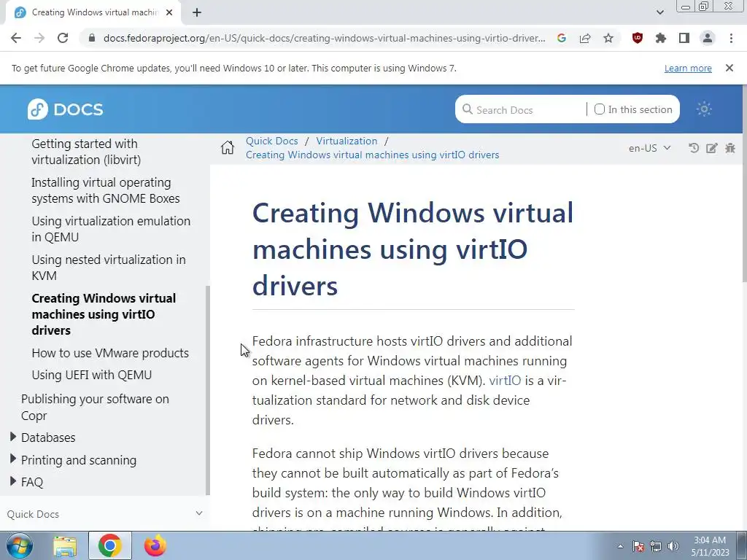The image size is (747, 560).
Task: Show hidden system tray icons arrow
Action: point(620,546)
